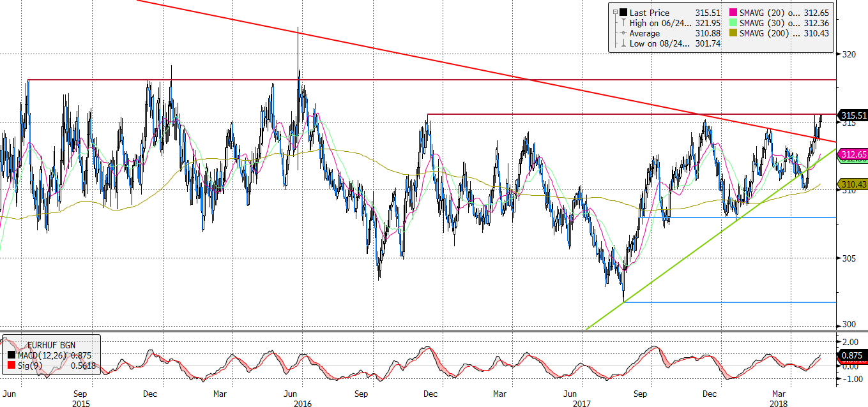Click the 2017 year label on time axis

pyautogui.click(x=582, y=403)
